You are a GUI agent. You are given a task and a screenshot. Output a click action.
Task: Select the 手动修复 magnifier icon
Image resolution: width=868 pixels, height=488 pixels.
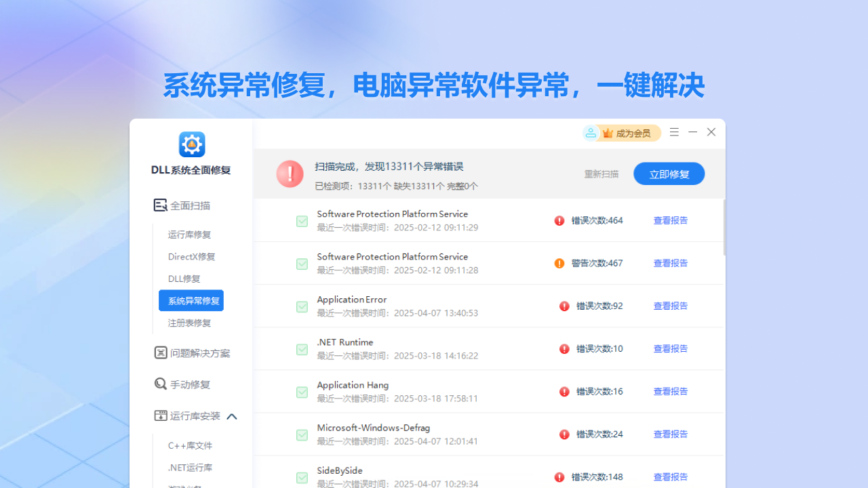click(160, 384)
